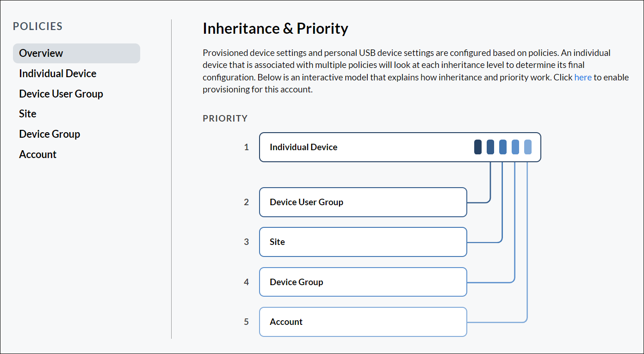
Task: Click the Inheritance & Priority page title
Action: pos(275,28)
